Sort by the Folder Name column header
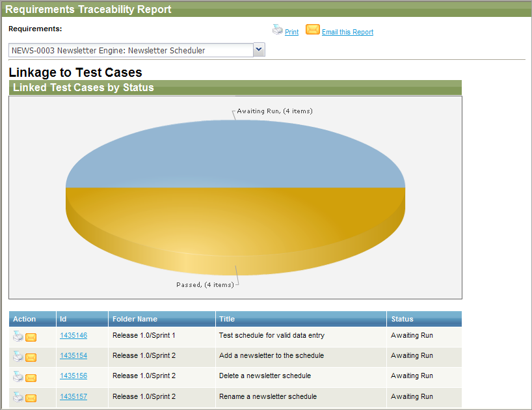The width and height of the screenshot is (532, 410). [162, 319]
